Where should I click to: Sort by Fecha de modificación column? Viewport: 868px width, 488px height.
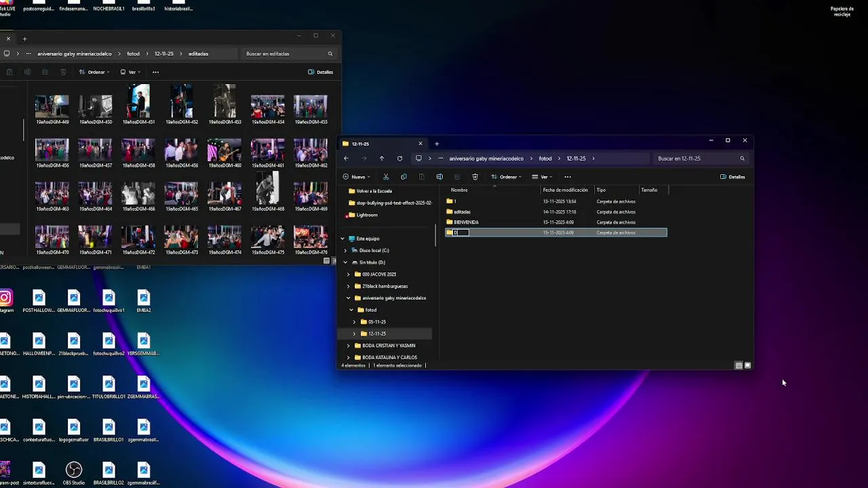click(x=567, y=190)
